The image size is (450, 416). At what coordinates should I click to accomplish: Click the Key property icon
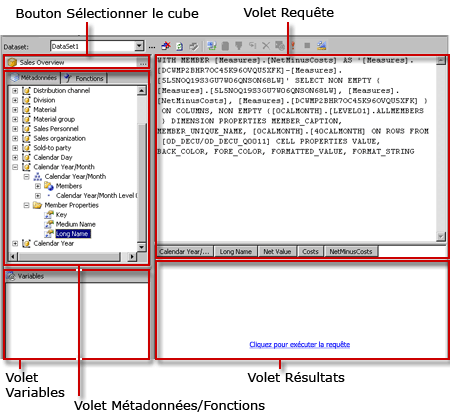click(49, 215)
